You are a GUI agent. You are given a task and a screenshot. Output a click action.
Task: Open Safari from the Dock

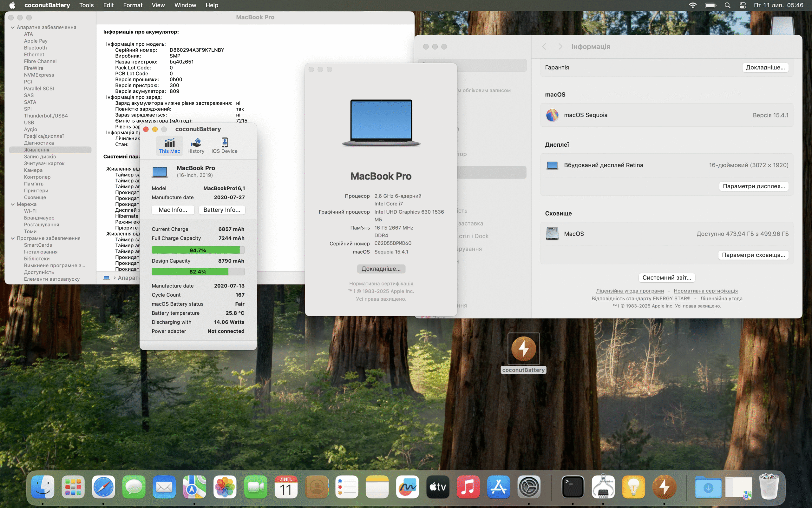pos(103,487)
